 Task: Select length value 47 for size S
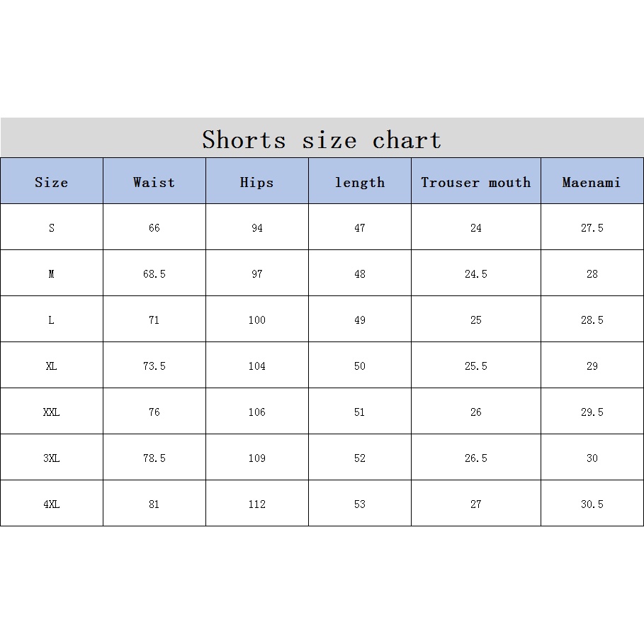pos(360,228)
